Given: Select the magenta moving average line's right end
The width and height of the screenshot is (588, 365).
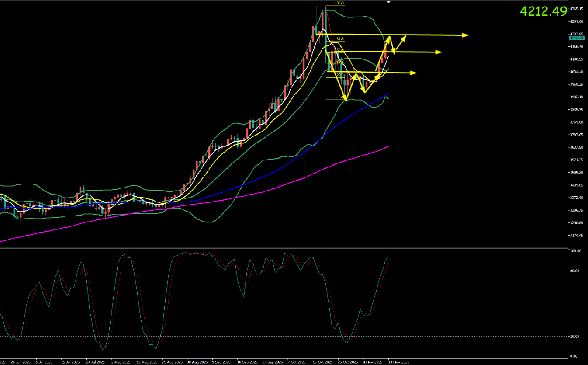Looking at the screenshot, I should [388, 147].
